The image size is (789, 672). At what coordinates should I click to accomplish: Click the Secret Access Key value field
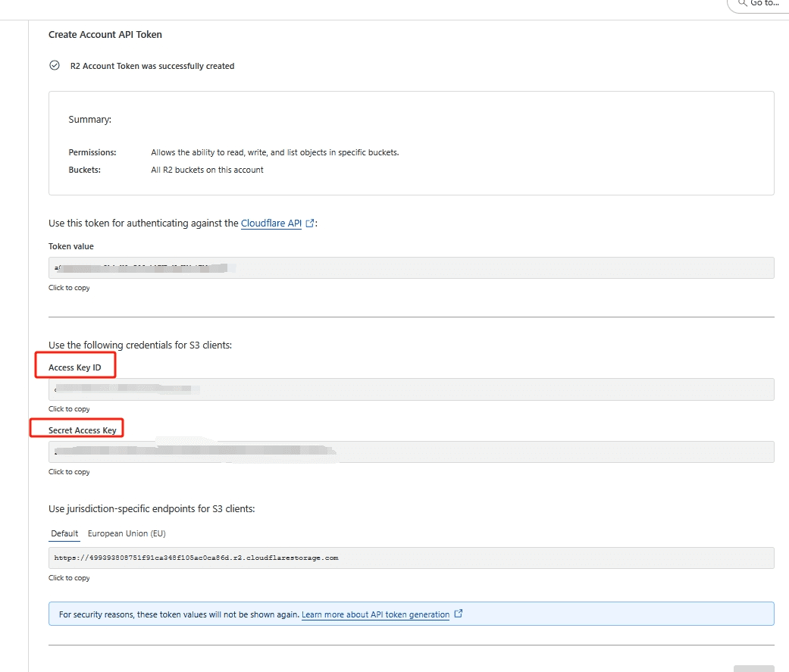click(x=411, y=452)
